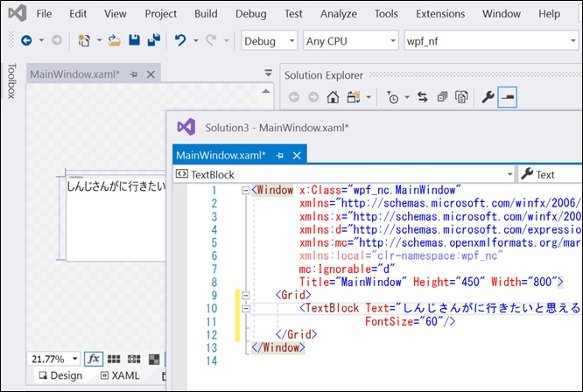
Task: Click the Navigate Backward arrow icon
Action: pyautogui.click(x=26, y=40)
